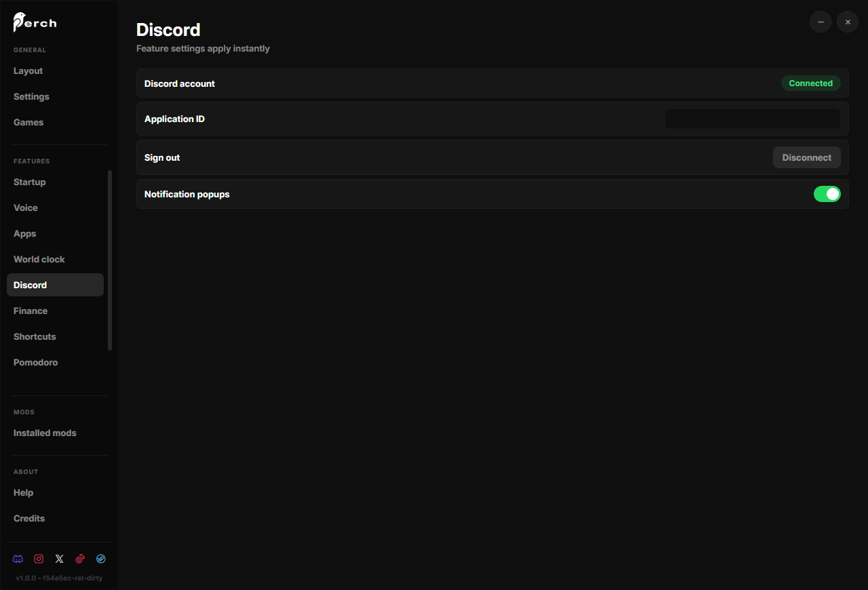
Task: Open the Help page
Action: (x=55, y=492)
